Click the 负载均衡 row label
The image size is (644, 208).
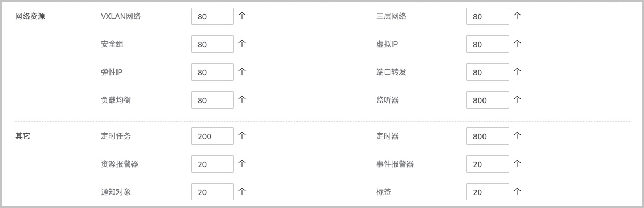click(x=115, y=100)
